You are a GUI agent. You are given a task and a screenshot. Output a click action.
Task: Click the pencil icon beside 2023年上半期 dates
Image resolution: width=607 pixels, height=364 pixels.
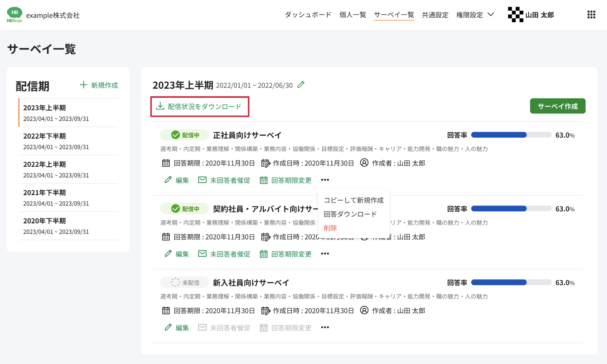pos(301,85)
